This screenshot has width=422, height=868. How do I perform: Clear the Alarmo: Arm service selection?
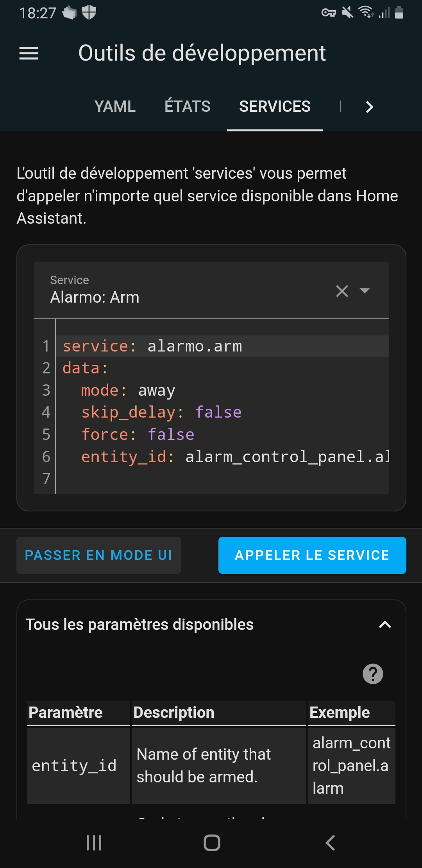(342, 291)
